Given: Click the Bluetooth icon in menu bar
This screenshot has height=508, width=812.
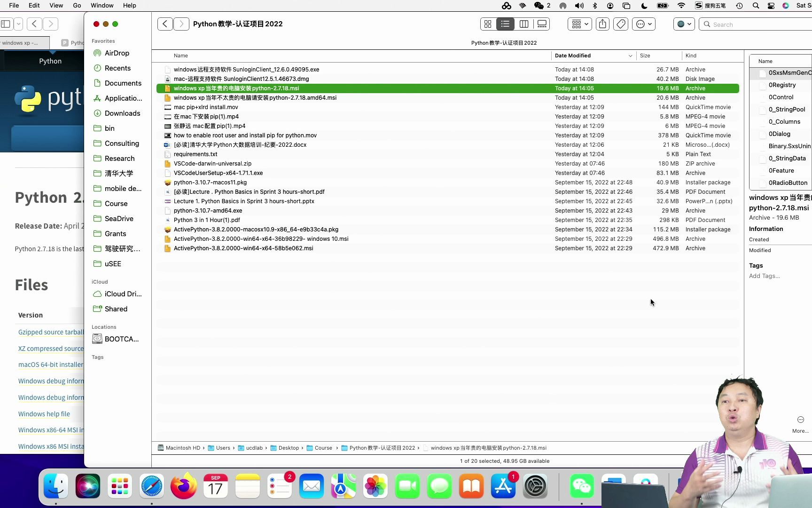Looking at the screenshot, I should [x=595, y=6].
